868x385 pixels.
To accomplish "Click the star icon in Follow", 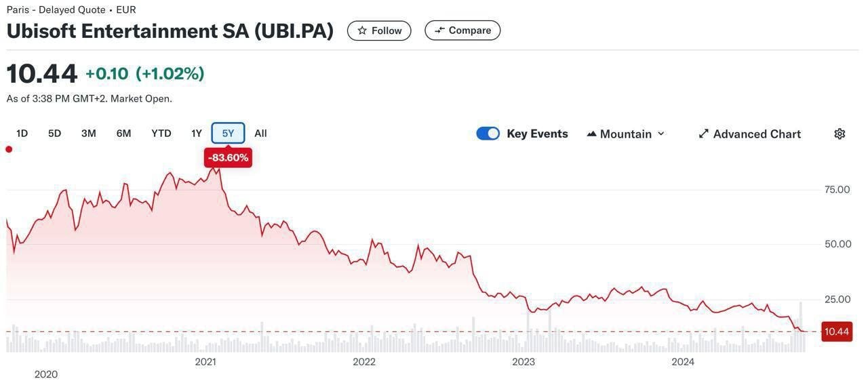I will (x=362, y=31).
